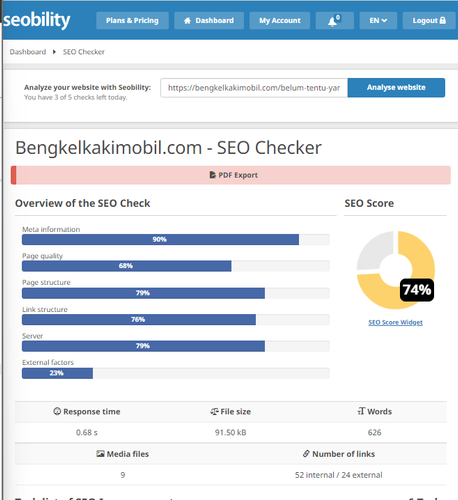This screenshot has height=500, width=458.
Task: Click the Bengkelkakimobil.com - SEO Checker heading
Action: pos(168,148)
